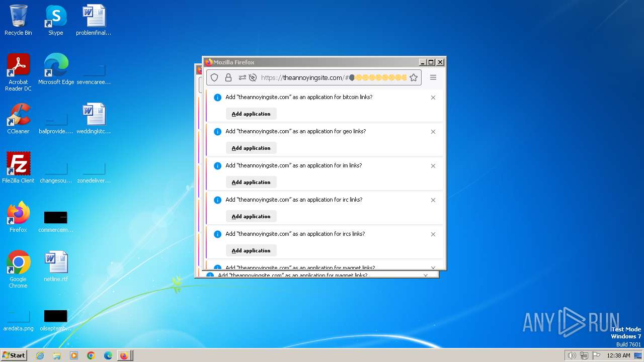Click info icon of bitcoin links notification
This screenshot has height=362, width=644.
[217, 98]
